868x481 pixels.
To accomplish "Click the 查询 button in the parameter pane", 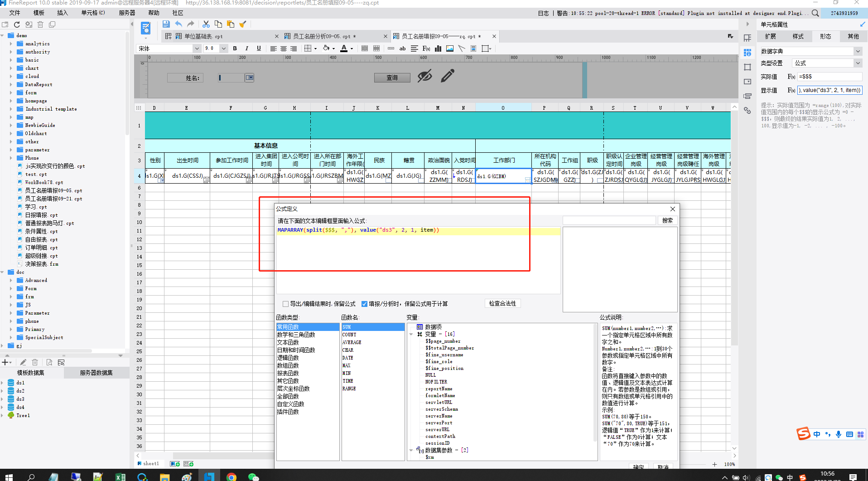I will click(392, 78).
